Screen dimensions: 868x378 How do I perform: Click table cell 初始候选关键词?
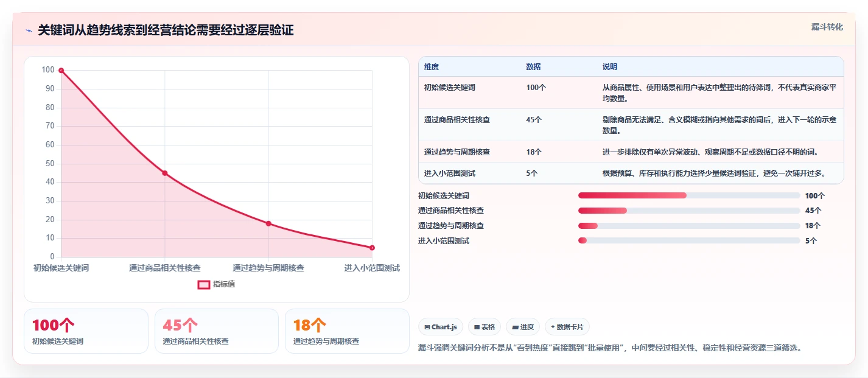pyautogui.click(x=450, y=88)
